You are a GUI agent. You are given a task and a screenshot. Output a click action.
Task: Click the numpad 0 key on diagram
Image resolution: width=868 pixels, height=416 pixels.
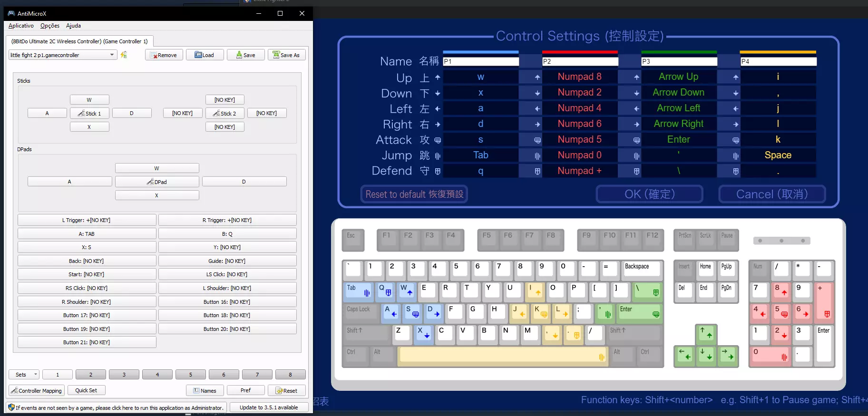pos(770,356)
